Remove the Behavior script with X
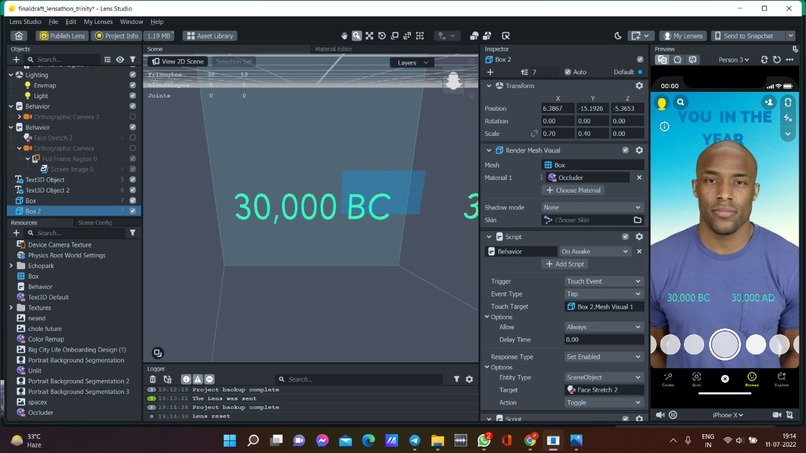 point(639,251)
